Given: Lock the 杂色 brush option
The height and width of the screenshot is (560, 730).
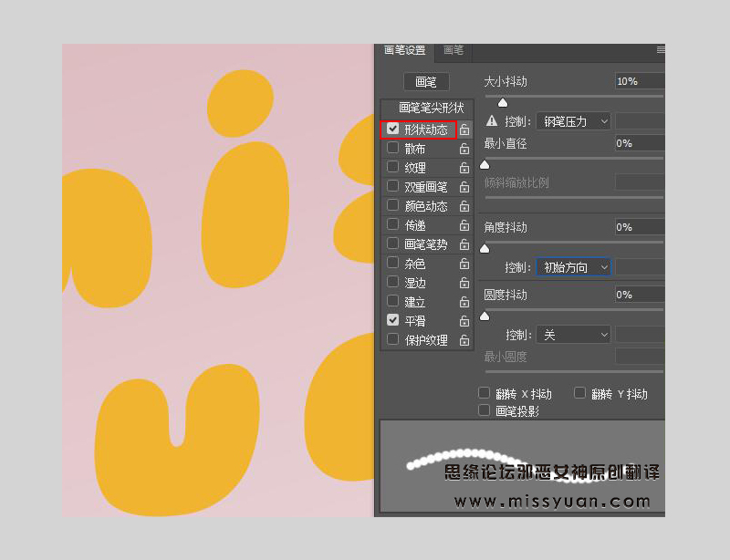Looking at the screenshot, I should coord(464,263).
